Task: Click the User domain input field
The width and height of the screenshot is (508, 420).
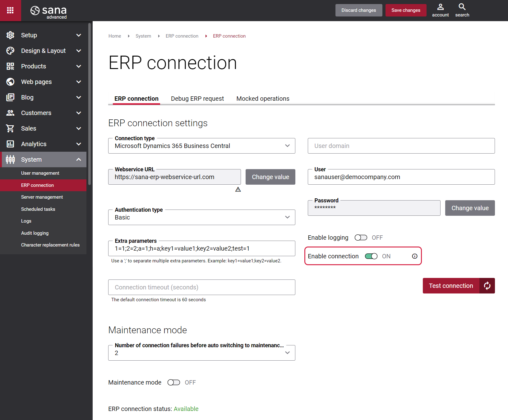Action: (x=401, y=146)
